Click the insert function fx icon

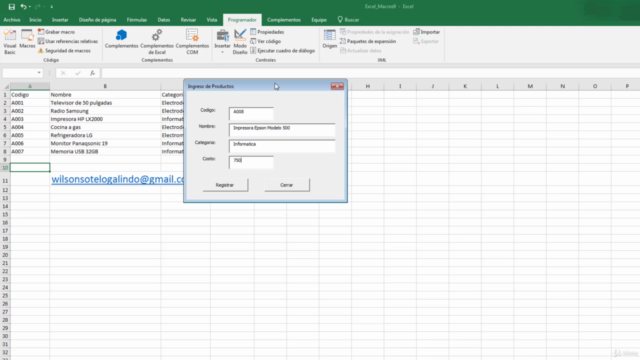pyautogui.click(x=93, y=73)
